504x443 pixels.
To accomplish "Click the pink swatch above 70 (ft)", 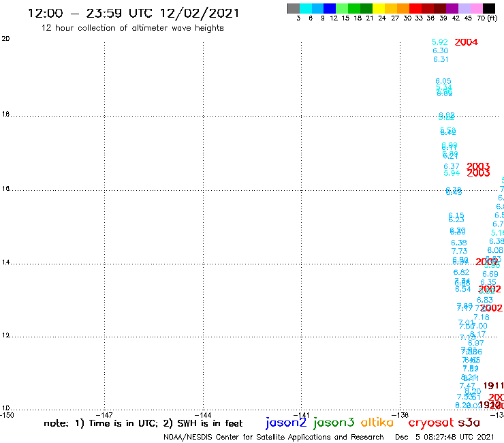I will click(x=477, y=8).
